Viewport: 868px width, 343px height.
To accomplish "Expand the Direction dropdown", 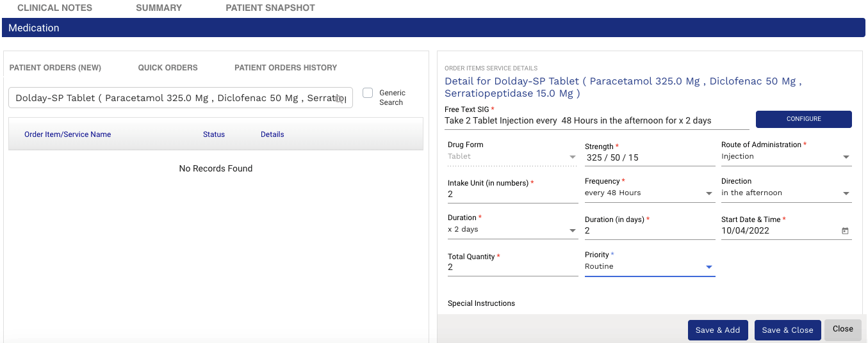I will point(846,193).
